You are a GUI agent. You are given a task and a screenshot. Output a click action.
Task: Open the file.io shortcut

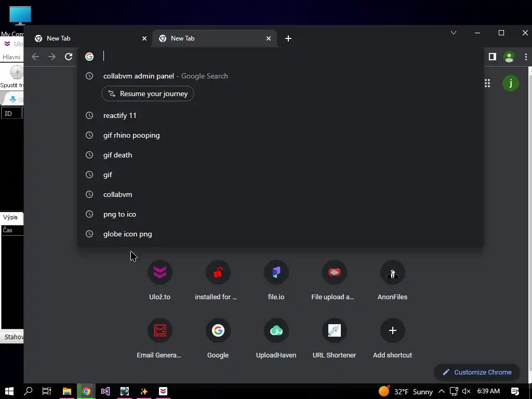(276, 280)
